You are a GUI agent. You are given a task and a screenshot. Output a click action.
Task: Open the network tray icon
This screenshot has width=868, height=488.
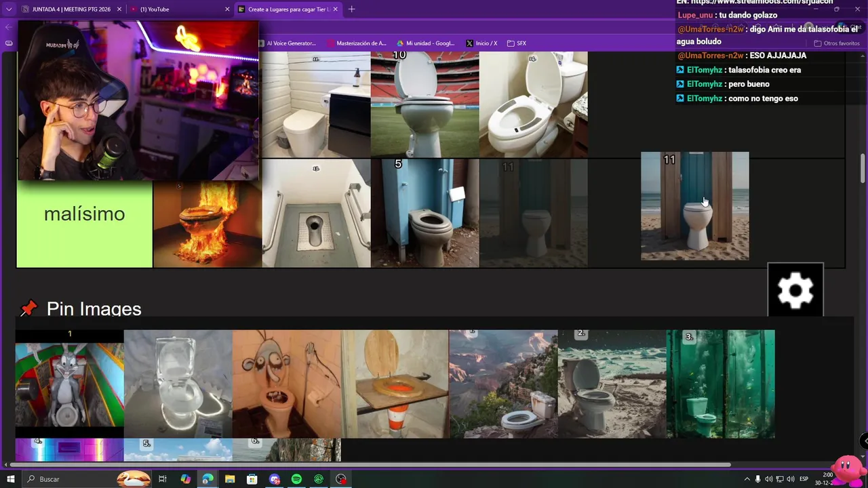pos(780,479)
